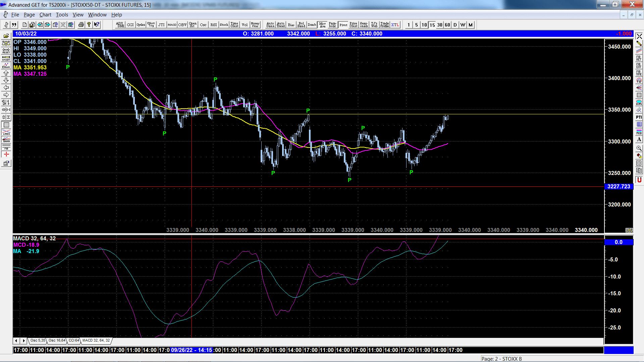The height and width of the screenshot is (362, 644).
Task: Switch to 30 minute timeframe
Action: (x=440, y=25)
